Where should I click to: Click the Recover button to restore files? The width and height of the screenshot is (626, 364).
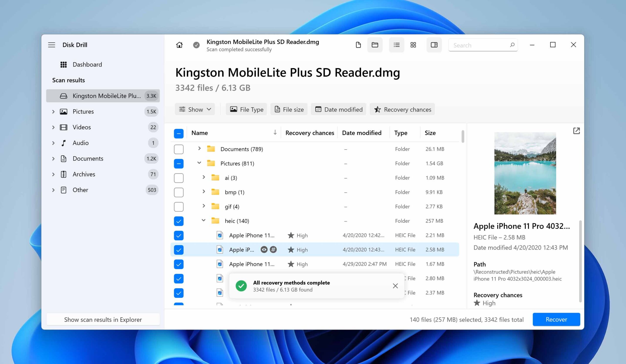click(x=556, y=319)
